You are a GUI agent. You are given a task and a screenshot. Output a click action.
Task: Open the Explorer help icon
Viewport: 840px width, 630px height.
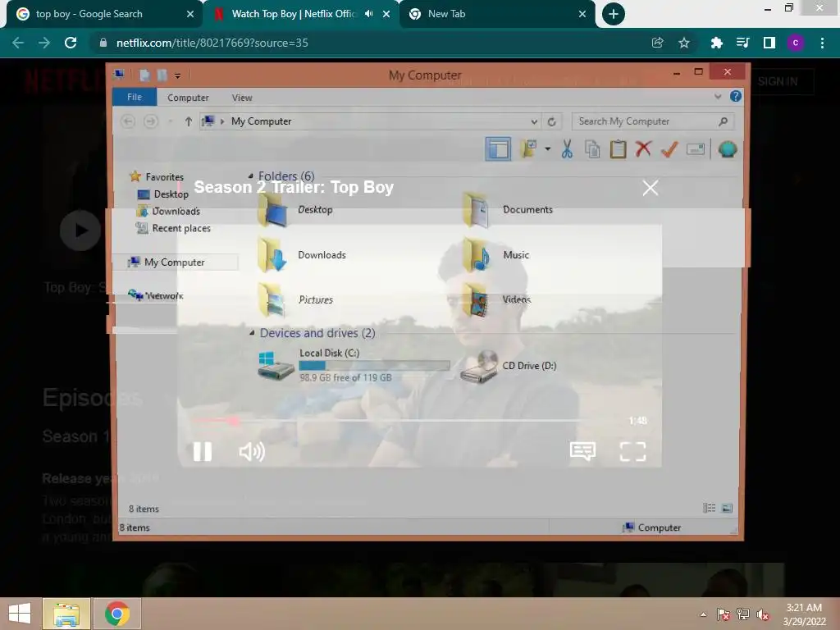click(736, 96)
